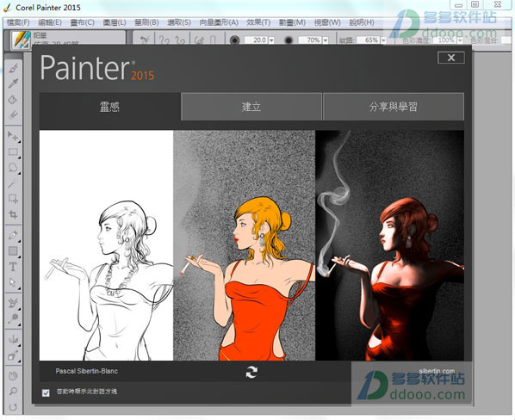Open the 色彩濃度 100% dropdown arrow
Screen dimensions: 515x420
(x=460, y=40)
